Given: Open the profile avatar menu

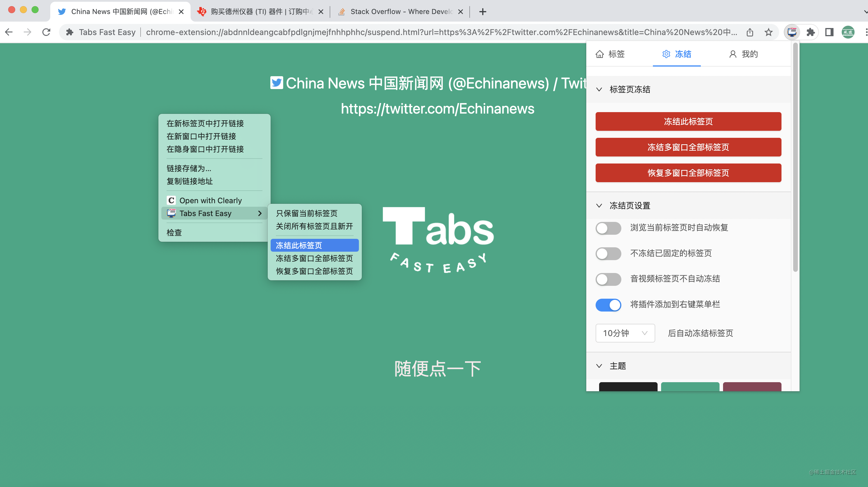Looking at the screenshot, I should click(x=848, y=32).
